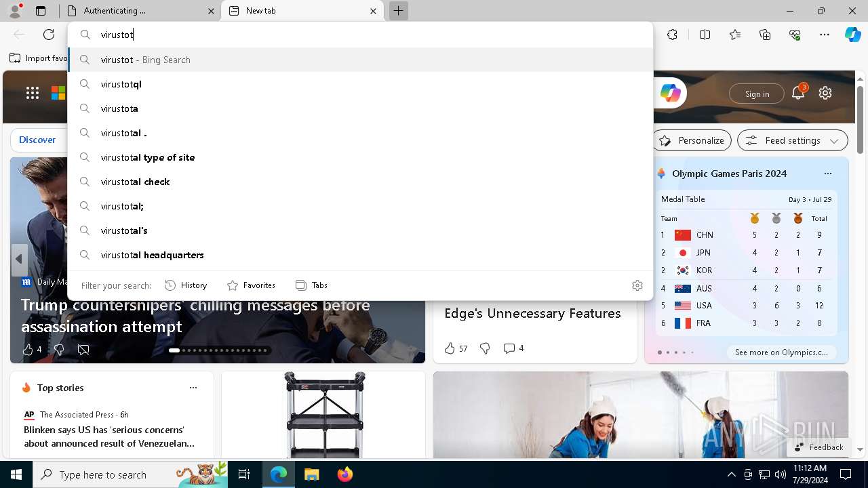Viewport: 868px width, 488px height.
Task: Open Windows Start menu
Action: 16,474
